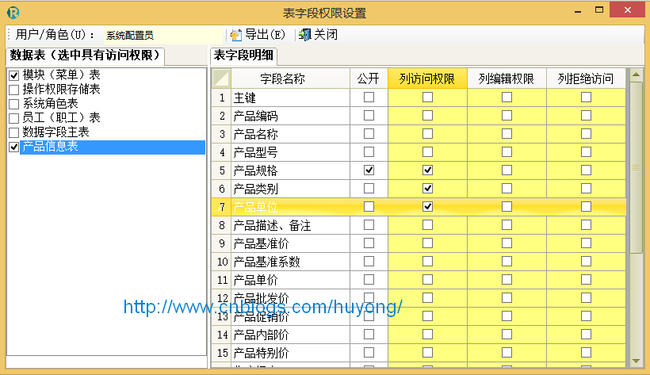Select the 操作权限存储表 list item
The height and width of the screenshot is (375, 650).
[x=61, y=89]
